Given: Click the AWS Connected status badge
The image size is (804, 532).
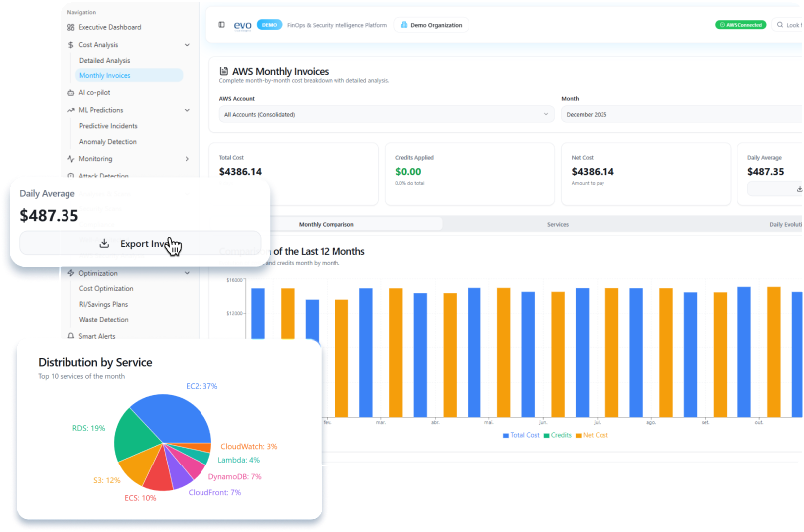Looking at the screenshot, I should tap(740, 25).
